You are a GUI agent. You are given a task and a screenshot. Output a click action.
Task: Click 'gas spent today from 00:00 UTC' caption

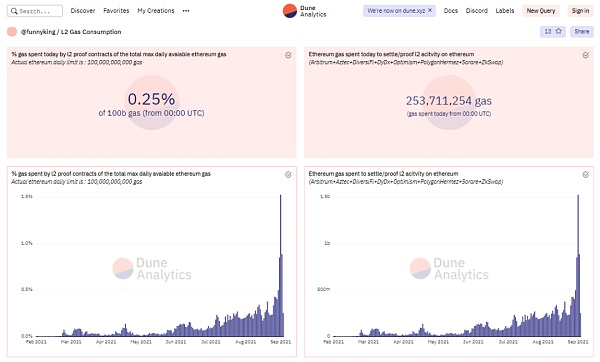pos(449,114)
